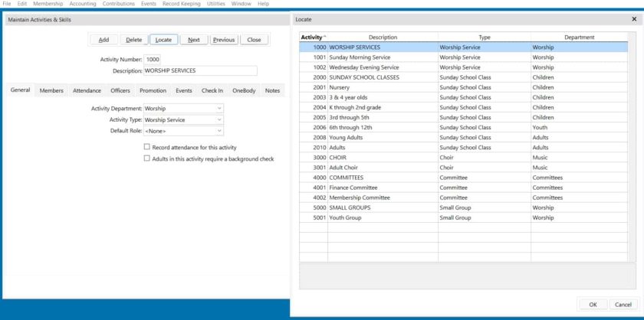Confirm selection with the OK button
Image resolution: width=644 pixels, height=320 pixels.
pyautogui.click(x=593, y=305)
